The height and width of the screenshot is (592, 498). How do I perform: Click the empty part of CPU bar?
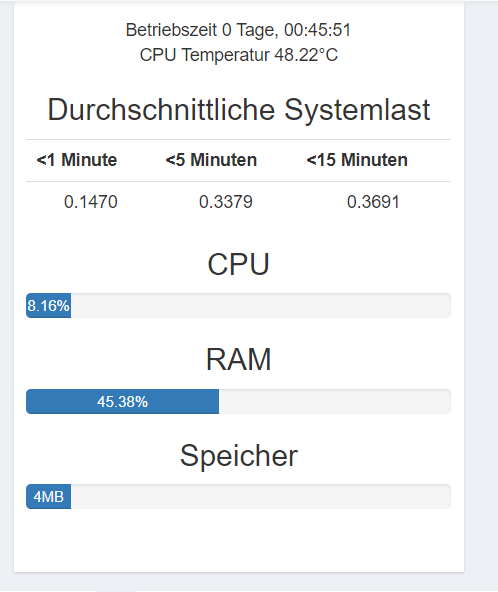coord(261,305)
